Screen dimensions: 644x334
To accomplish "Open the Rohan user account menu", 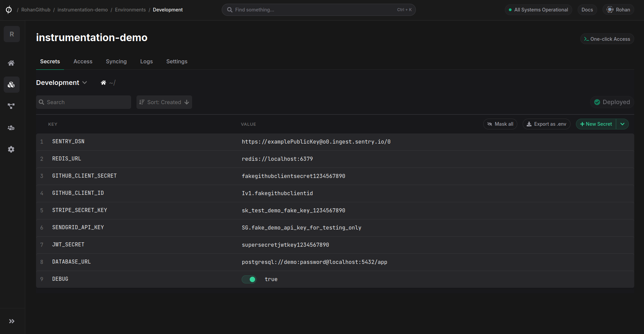I will point(618,10).
